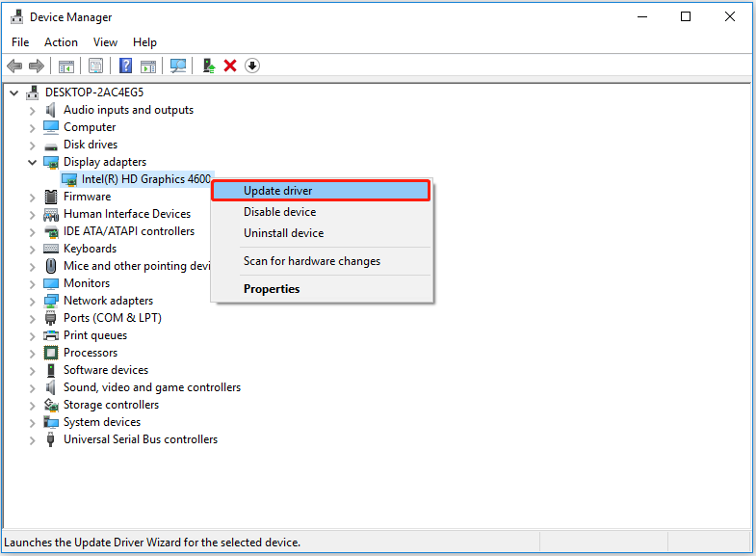Click the green-arrow Update driver toolbar icon
The image size is (756, 556).
click(208, 66)
